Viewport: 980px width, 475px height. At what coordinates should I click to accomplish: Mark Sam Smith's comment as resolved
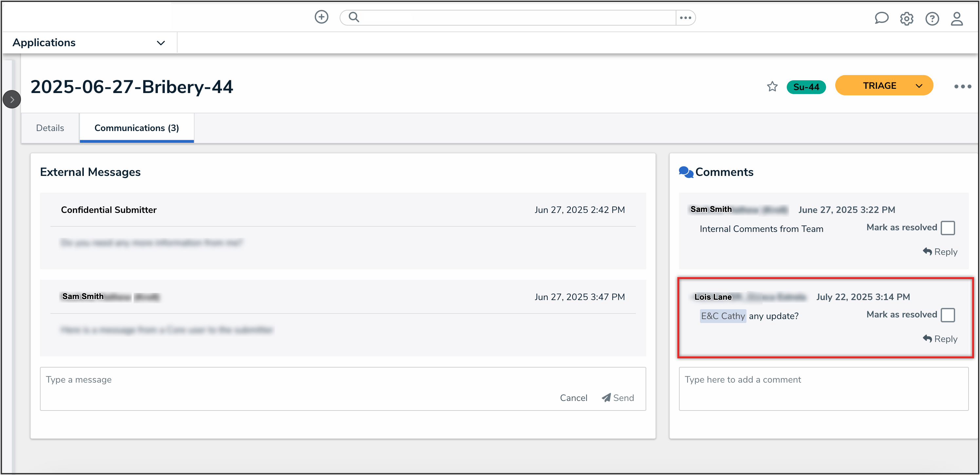coord(947,228)
